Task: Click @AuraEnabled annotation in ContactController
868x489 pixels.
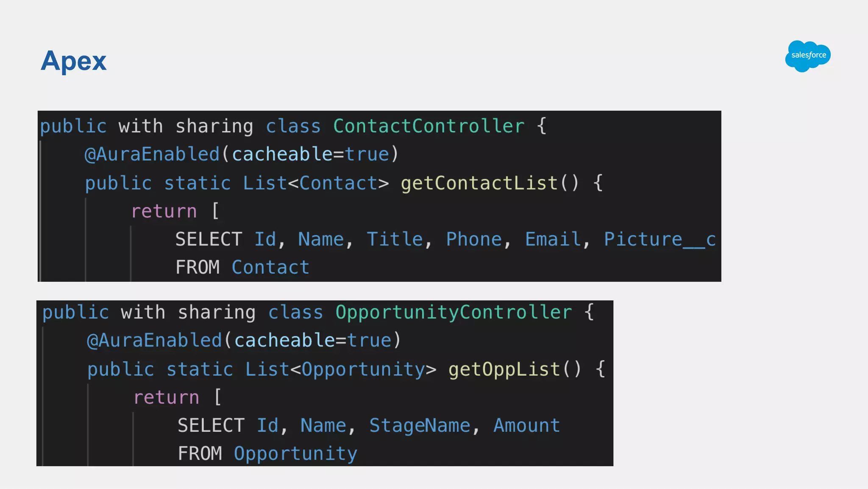Action: tap(152, 154)
